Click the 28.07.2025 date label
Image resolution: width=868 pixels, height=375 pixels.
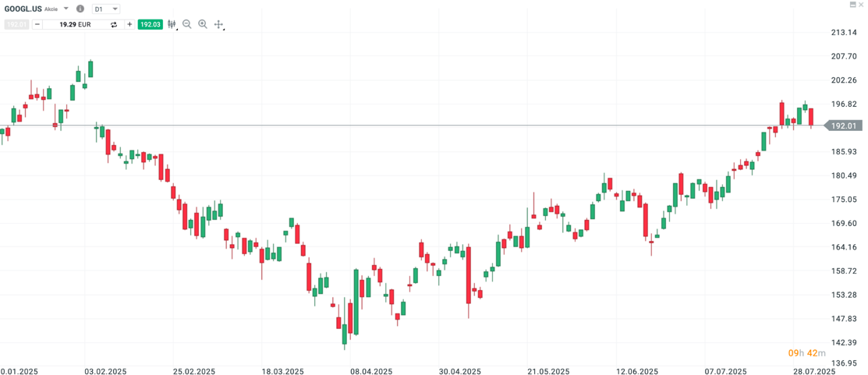click(815, 371)
